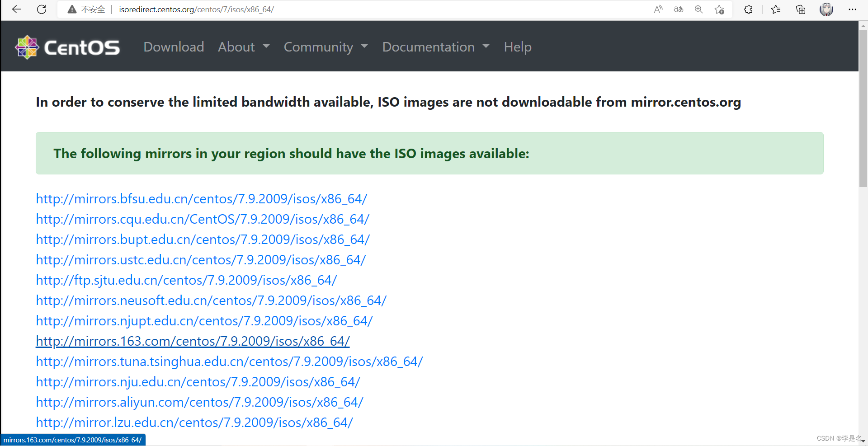Image resolution: width=868 pixels, height=446 pixels.
Task: Open the page translation icon
Action: (679, 9)
